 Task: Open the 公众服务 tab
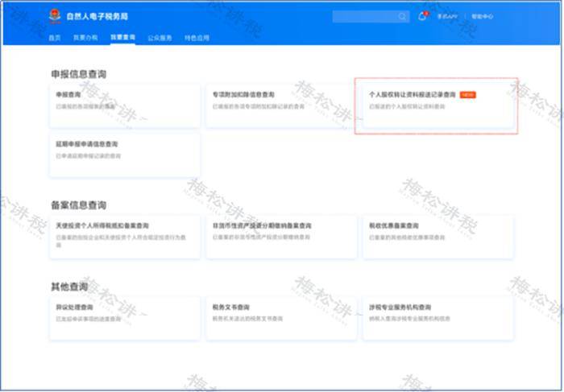(x=160, y=38)
